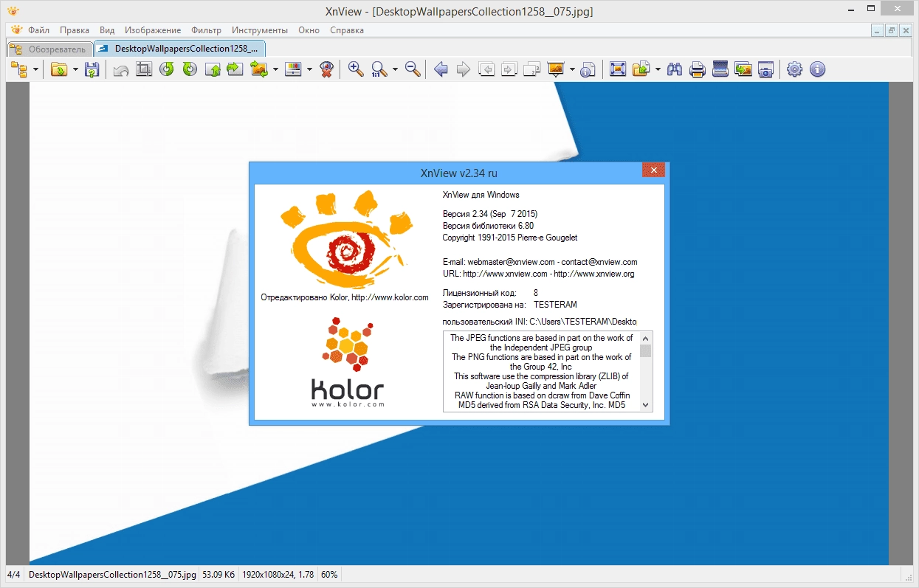Close the XnView v2.34 ru about dialog
Image resolution: width=919 pixels, height=588 pixels.
pos(653,170)
